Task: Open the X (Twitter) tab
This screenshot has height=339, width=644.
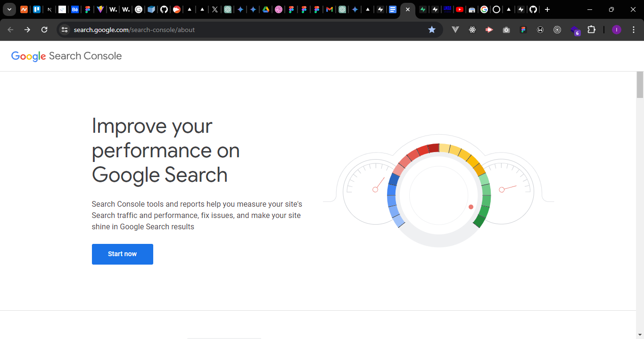Action: click(215, 9)
